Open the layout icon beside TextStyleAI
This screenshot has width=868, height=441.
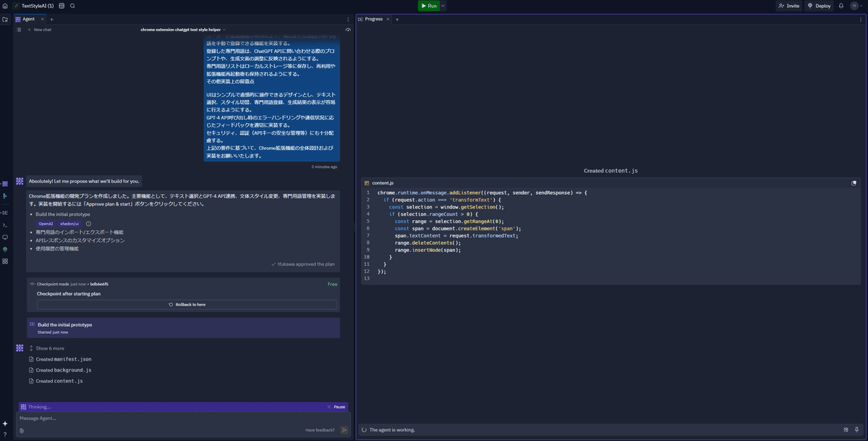tap(61, 6)
